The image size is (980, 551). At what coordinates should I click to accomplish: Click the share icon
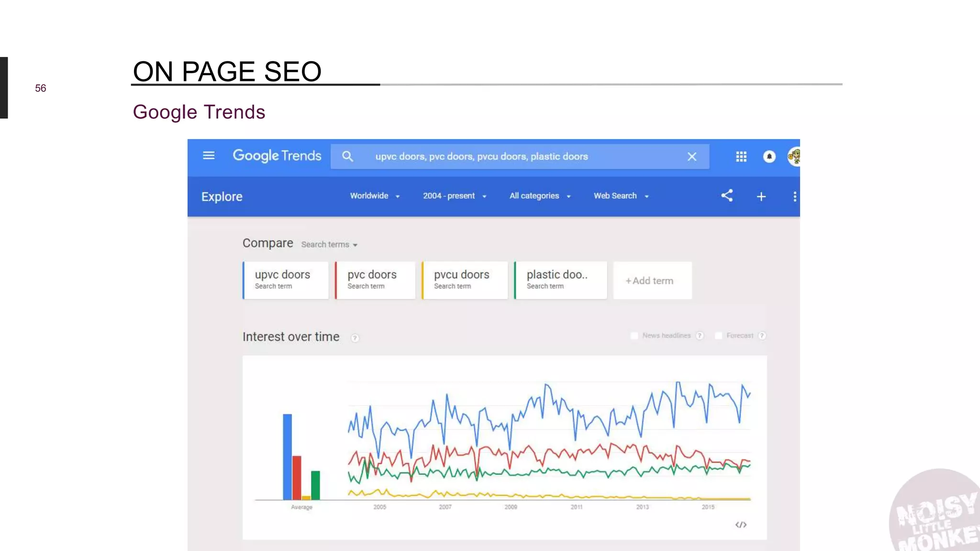point(727,196)
